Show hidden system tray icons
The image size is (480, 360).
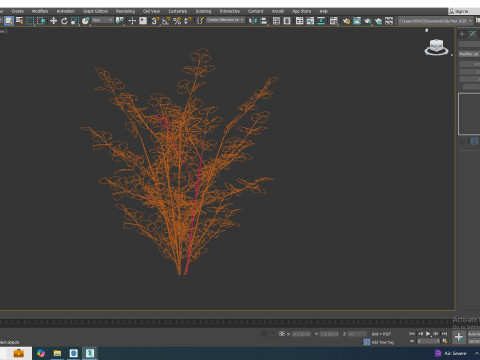pyautogui.click(x=477, y=353)
